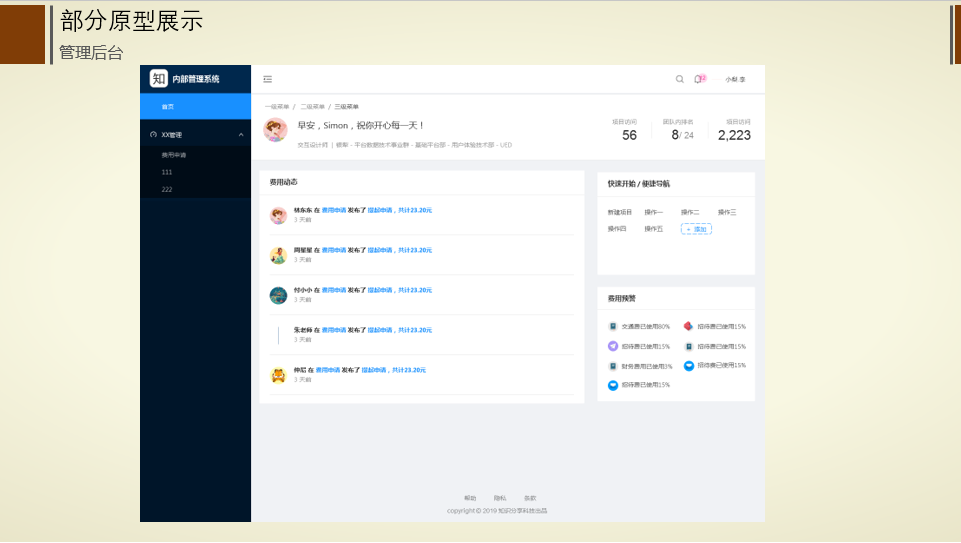
Task: Click the team ranking 8/24 value
Action: [682, 135]
